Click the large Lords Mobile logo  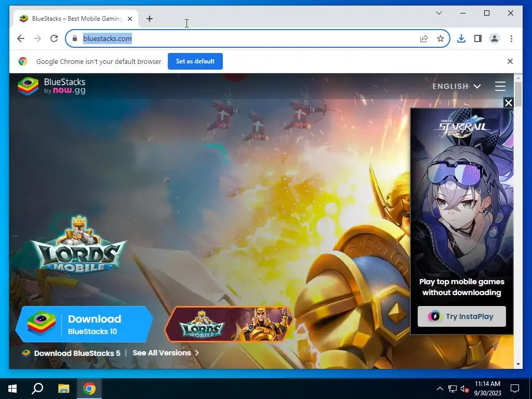click(x=79, y=244)
